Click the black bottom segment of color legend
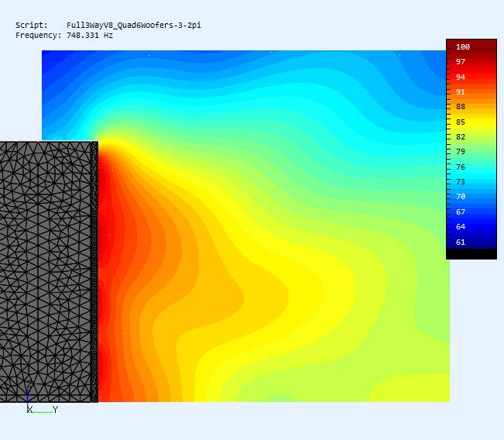Screen dimensions: 504x440 click(x=471, y=254)
